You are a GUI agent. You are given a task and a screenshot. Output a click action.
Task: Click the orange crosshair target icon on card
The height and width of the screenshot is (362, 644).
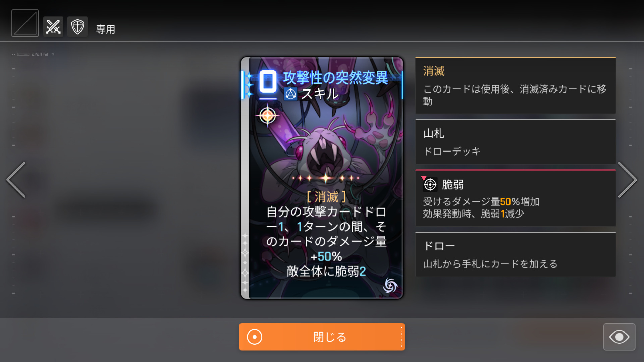268,116
